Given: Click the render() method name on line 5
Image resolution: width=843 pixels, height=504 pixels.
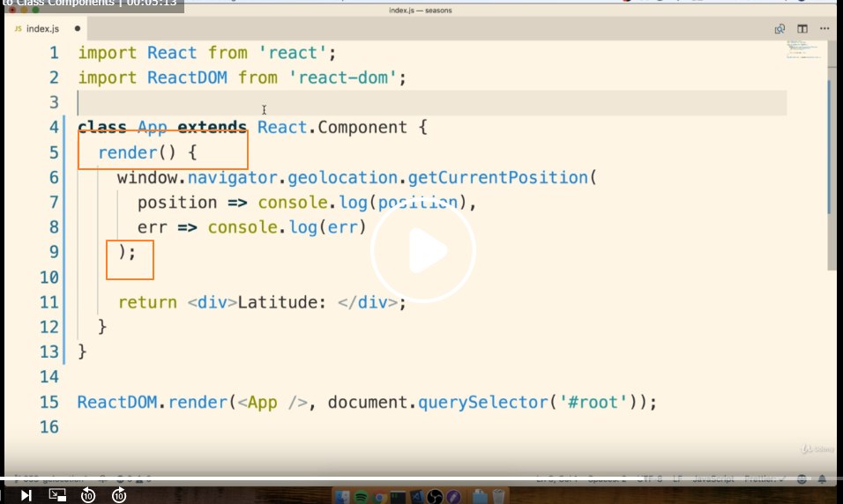Looking at the screenshot, I should point(127,152).
